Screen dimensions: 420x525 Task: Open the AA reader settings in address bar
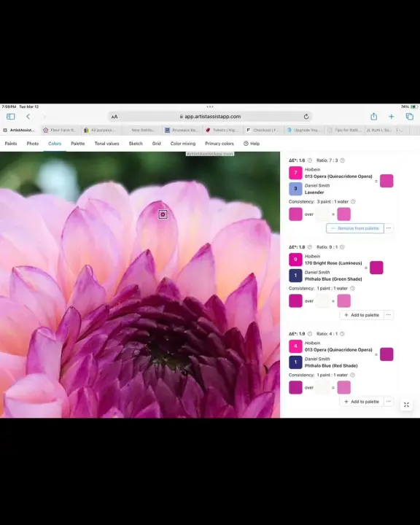114,117
